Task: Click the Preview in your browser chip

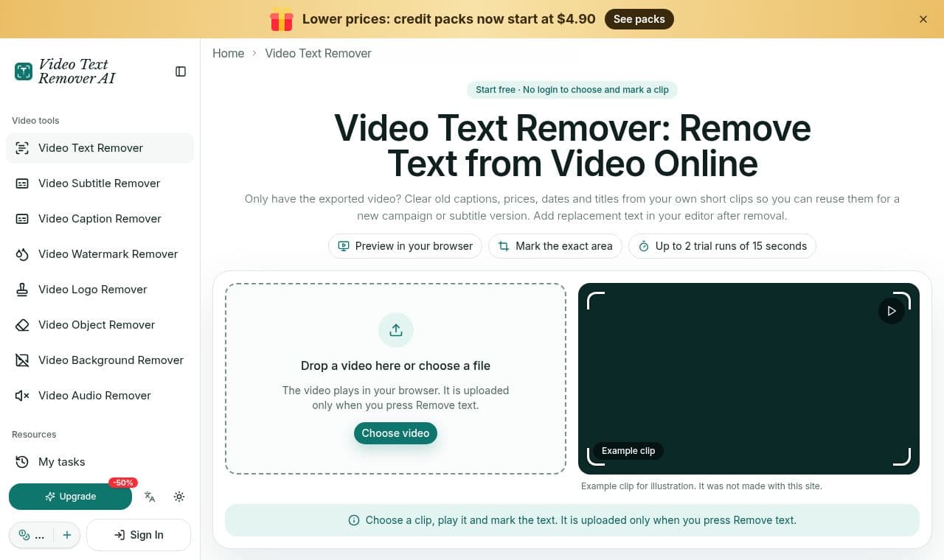Action: coord(405,246)
